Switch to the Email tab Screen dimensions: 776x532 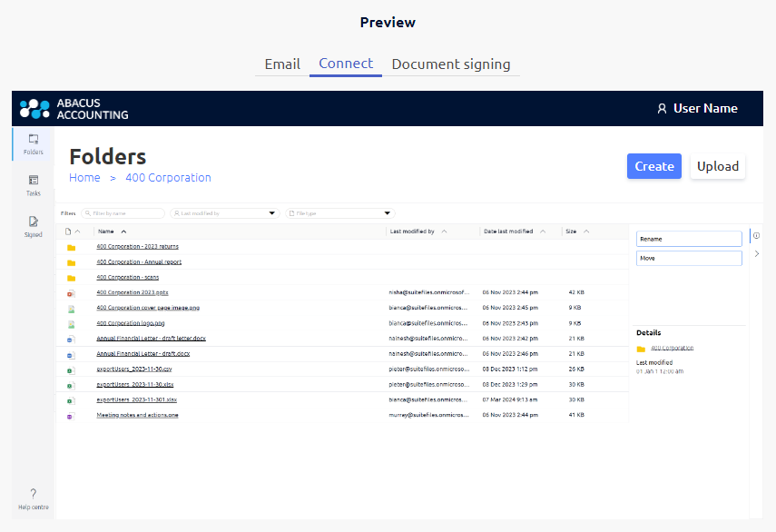point(282,64)
